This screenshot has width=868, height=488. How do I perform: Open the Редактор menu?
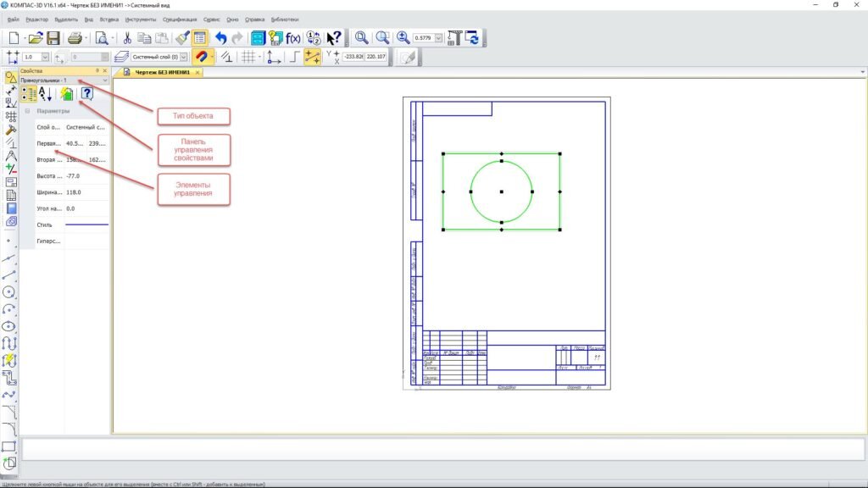[37, 19]
